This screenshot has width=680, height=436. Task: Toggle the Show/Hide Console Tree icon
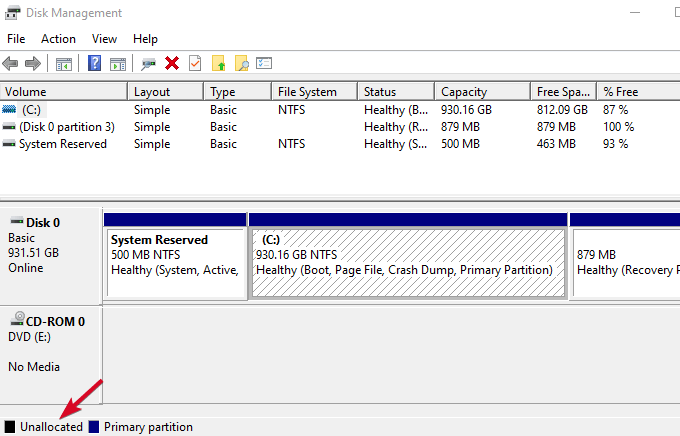tap(64, 63)
